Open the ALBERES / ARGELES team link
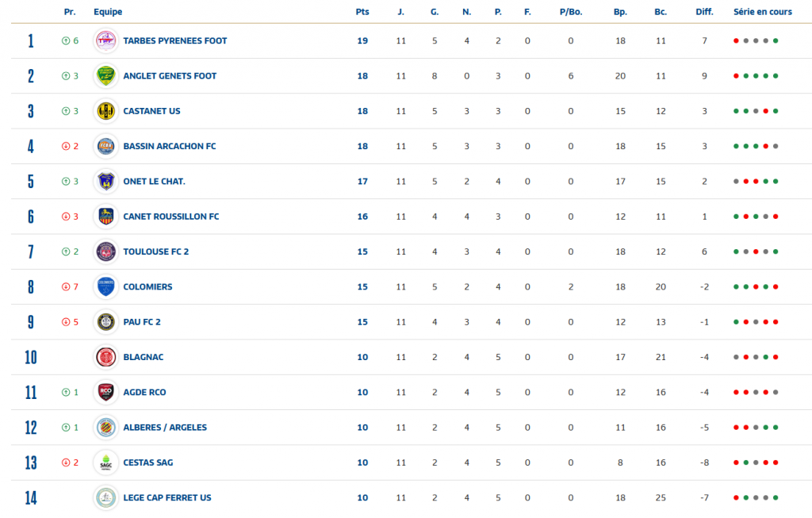The width and height of the screenshot is (812, 518). [165, 428]
